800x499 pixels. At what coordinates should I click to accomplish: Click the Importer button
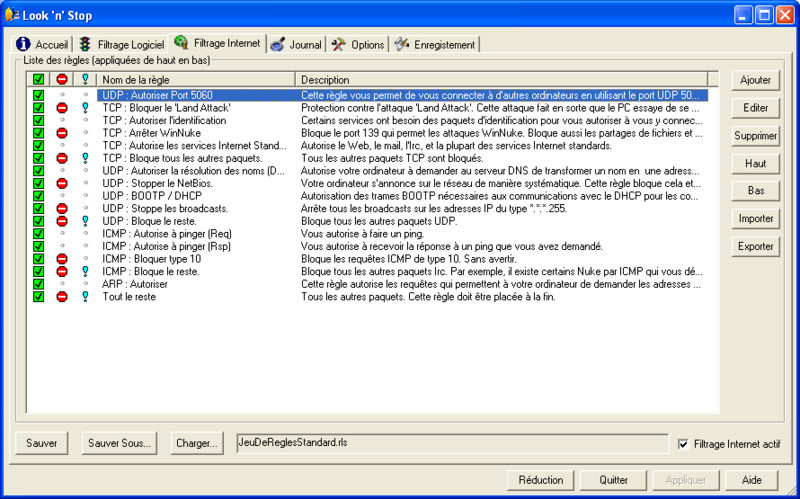(x=755, y=218)
